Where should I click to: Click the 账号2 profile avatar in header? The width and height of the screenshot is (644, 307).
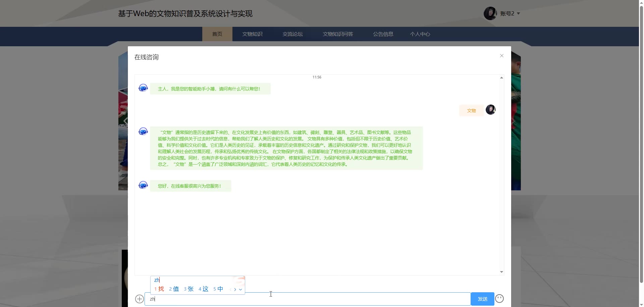(x=490, y=13)
